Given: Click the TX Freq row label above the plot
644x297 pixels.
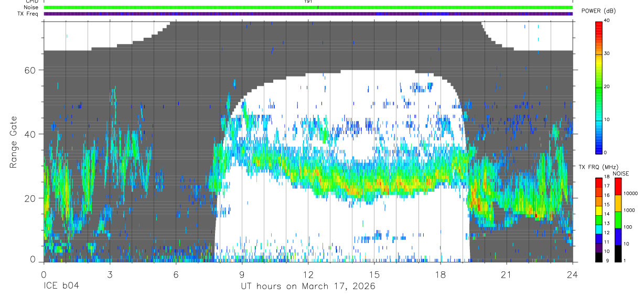Looking at the screenshot, I should [28, 14].
